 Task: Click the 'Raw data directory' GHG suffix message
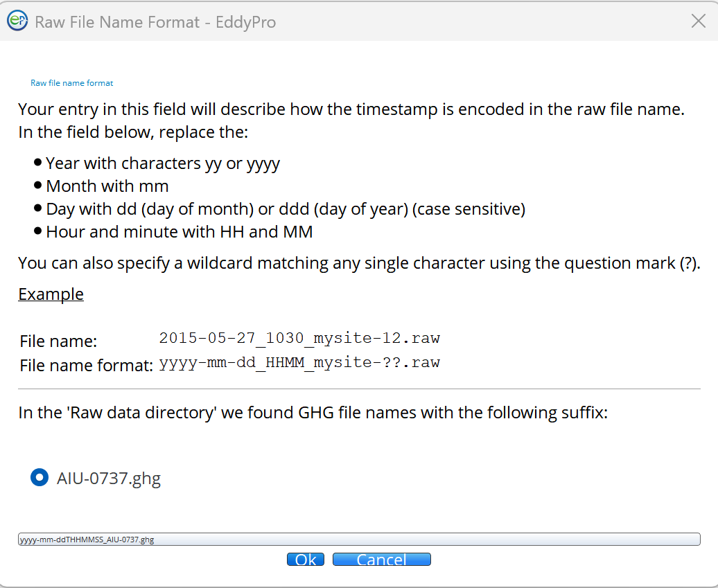coord(313,413)
